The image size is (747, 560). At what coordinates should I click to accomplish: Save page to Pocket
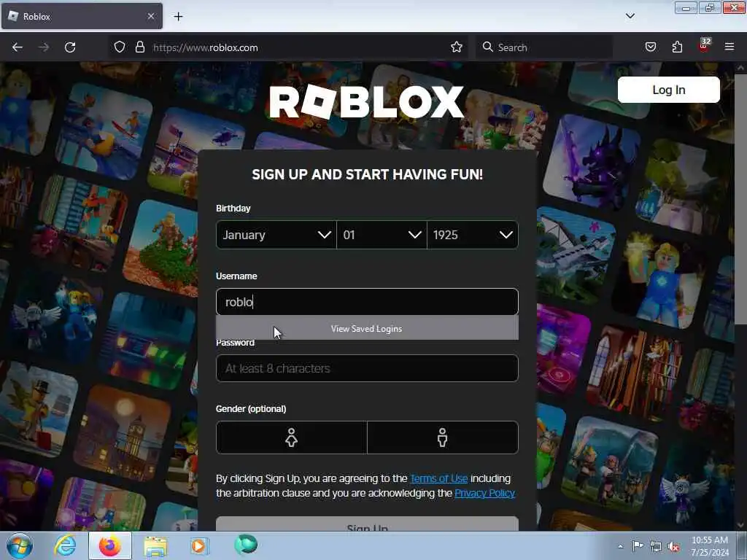click(x=650, y=47)
